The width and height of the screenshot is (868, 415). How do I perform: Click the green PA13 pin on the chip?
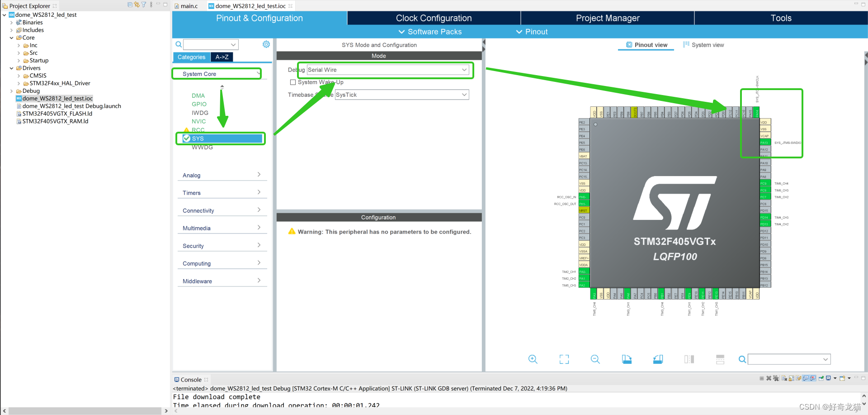coord(764,143)
